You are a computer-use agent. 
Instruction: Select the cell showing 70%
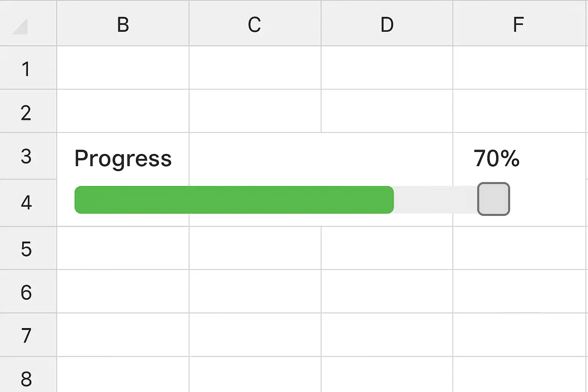pyautogui.click(x=497, y=158)
